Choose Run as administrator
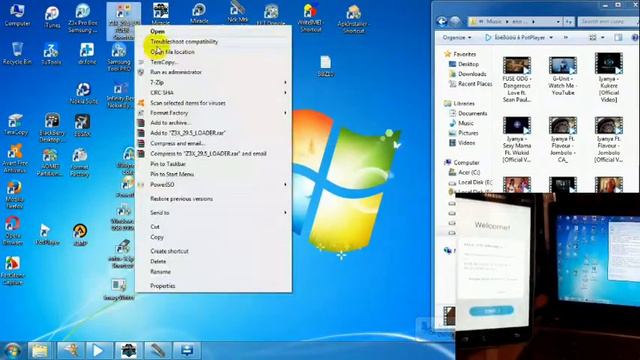 [x=176, y=72]
